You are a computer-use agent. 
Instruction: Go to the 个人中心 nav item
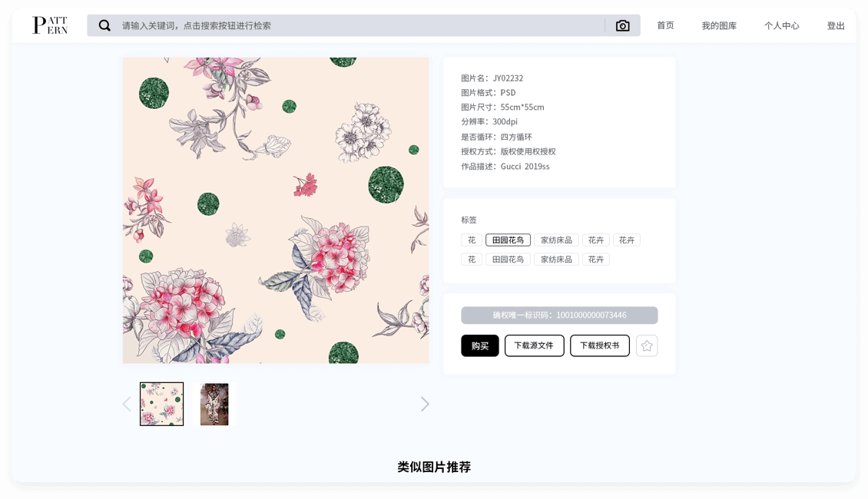coord(782,25)
